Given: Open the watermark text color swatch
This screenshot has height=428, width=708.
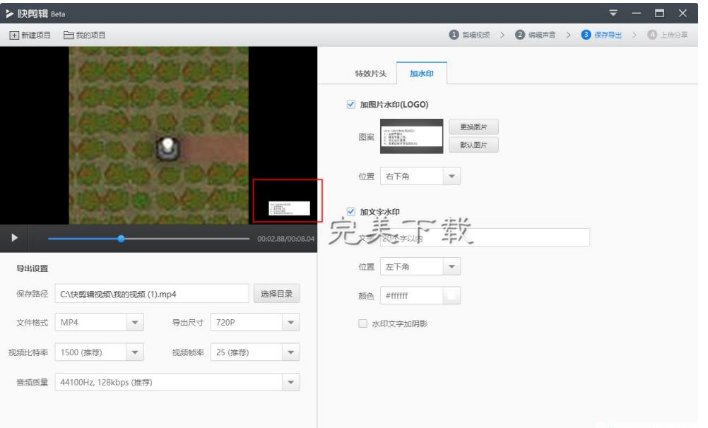Looking at the screenshot, I should (x=452, y=295).
